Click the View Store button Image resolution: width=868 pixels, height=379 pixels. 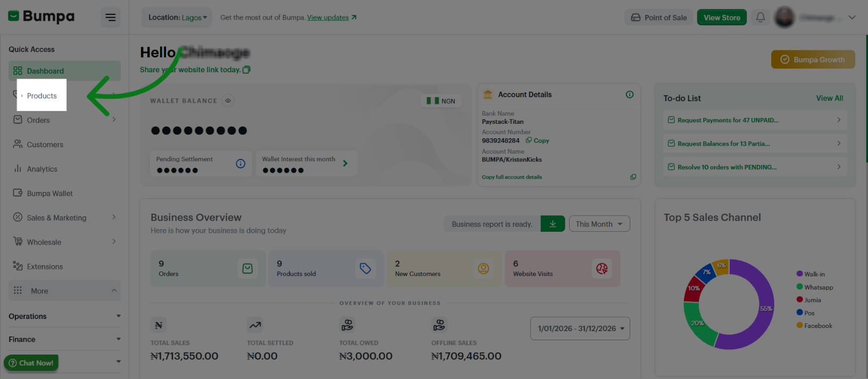pyautogui.click(x=722, y=18)
